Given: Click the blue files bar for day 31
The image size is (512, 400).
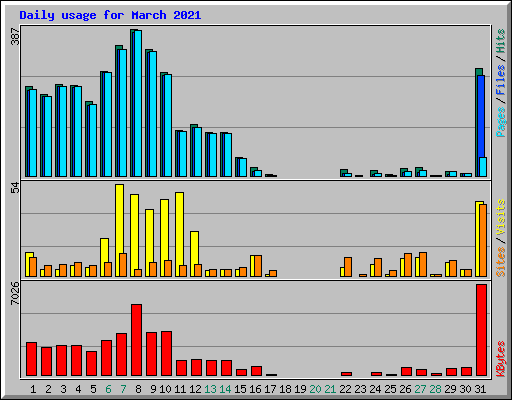Looking at the screenshot, I should click(481, 116).
